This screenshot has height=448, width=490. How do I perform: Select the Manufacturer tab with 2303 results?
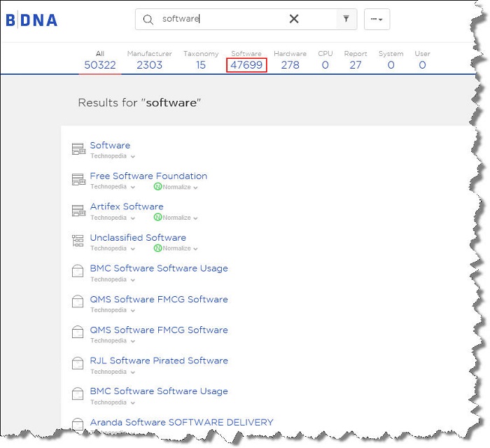149,60
